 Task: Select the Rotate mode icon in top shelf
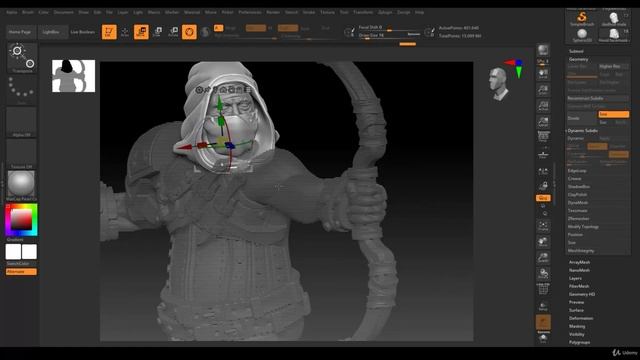[x=173, y=32]
